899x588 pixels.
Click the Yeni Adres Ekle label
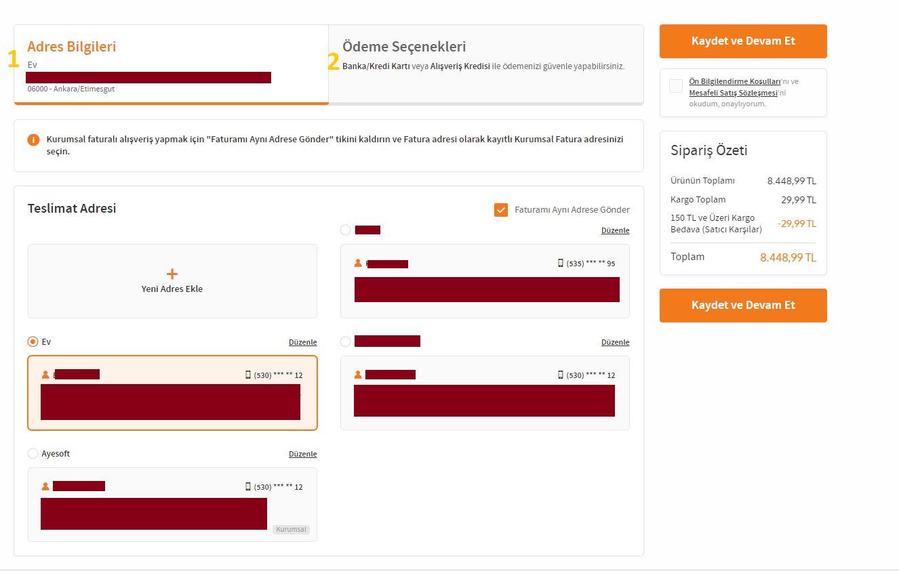172,289
